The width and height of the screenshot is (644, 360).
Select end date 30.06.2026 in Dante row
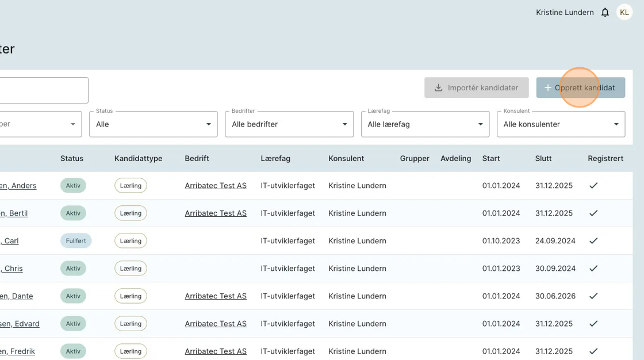tap(555, 296)
